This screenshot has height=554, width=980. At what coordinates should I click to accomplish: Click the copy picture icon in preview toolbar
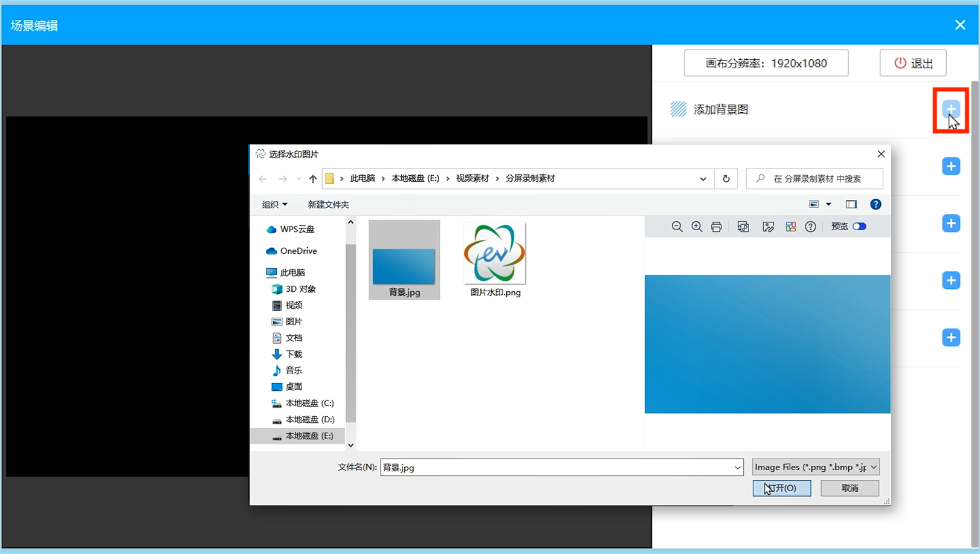point(743,227)
